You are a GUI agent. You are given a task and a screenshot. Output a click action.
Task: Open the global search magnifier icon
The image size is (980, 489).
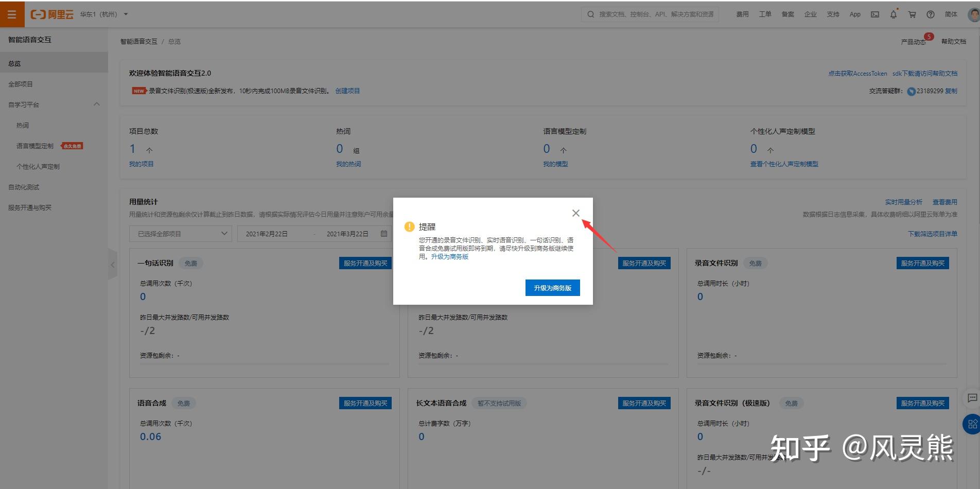coord(590,14)
